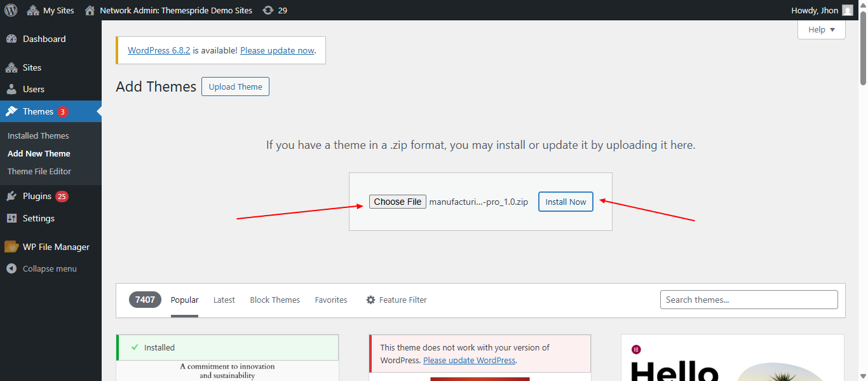
Task: Switch to the Block Themes tab
Action: (x=275, y=300)
